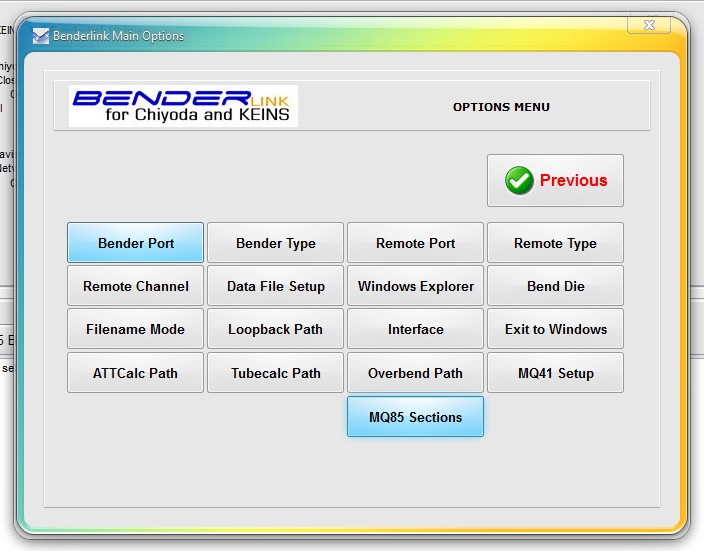Configure the Tubecalc Path
The image size is (704, 551).
(x=275, y=373)
